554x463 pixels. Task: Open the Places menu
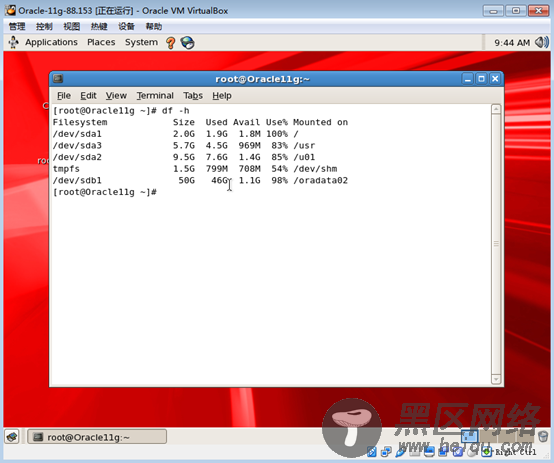tap(101, 42)
